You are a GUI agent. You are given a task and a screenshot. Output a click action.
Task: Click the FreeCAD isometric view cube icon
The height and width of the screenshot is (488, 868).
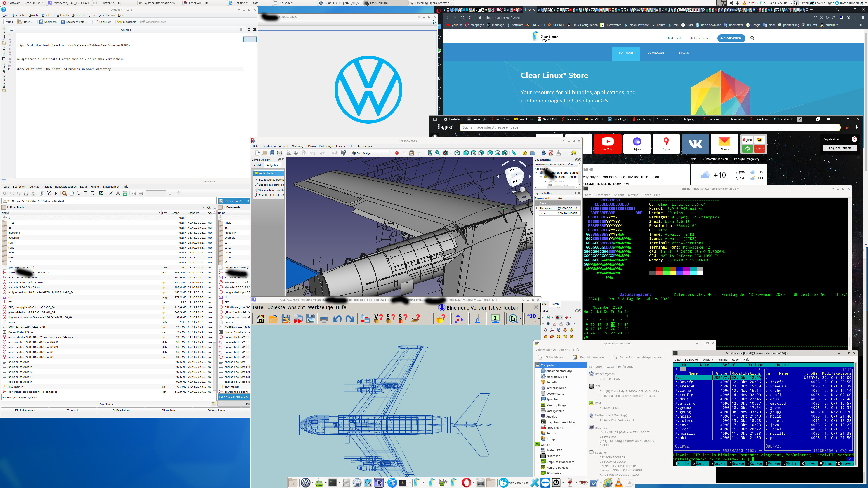[x=457, y=153]
